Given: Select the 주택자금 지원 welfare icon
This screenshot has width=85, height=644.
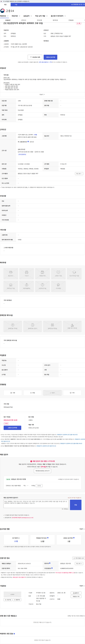Looking at the screenshot, I should coord(11,286).
